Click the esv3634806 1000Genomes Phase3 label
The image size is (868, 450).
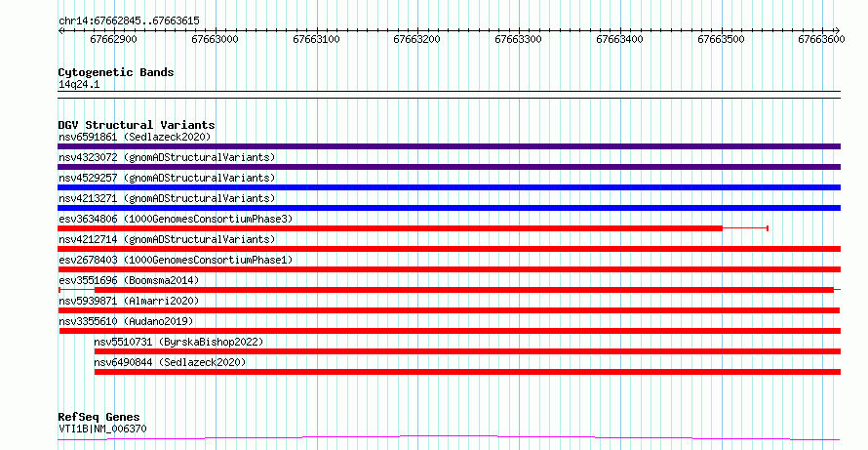point(176,219)
